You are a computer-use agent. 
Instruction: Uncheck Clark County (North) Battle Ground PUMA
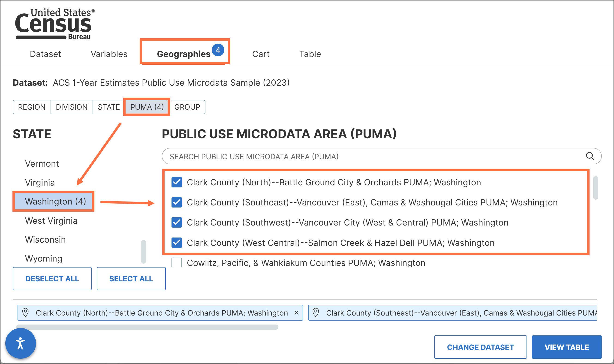coord(177,182)
